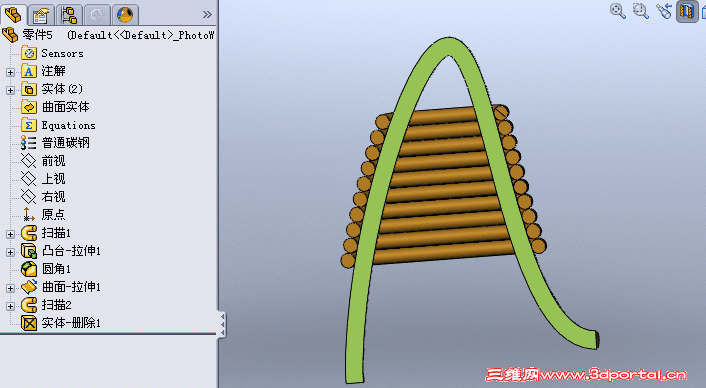The height and width of the screenshot is (388, 706).
Task: Select the Equations text label
Action: (68, 126)
